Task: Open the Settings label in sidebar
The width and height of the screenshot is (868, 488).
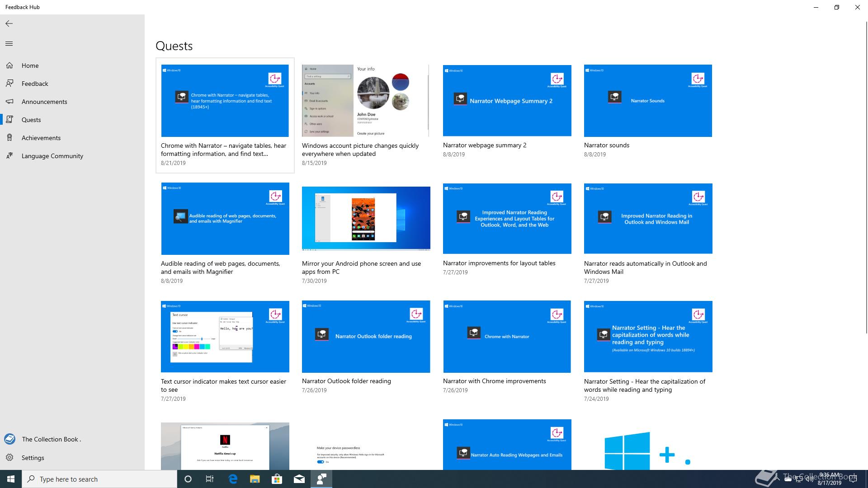Action: click(x=33, y=458)
